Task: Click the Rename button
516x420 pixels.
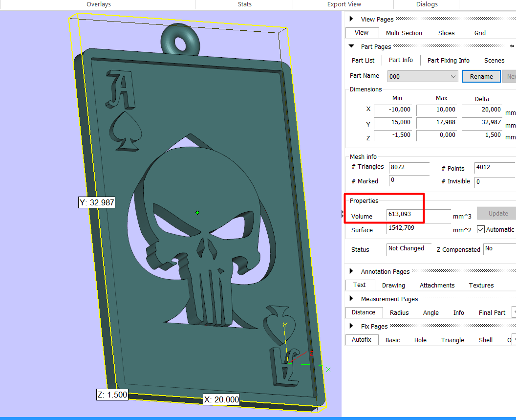Action: [481, 76]
